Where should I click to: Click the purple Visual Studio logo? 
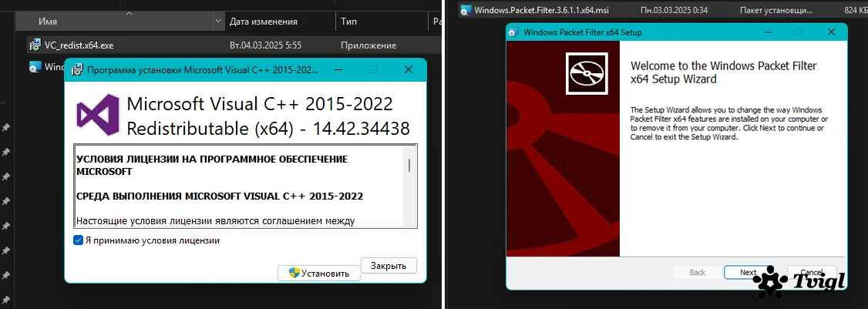click(x=97, y=115)
